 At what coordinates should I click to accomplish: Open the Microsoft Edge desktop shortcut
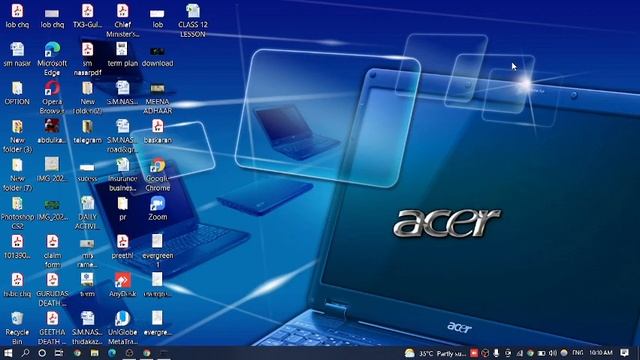[52, 58]
